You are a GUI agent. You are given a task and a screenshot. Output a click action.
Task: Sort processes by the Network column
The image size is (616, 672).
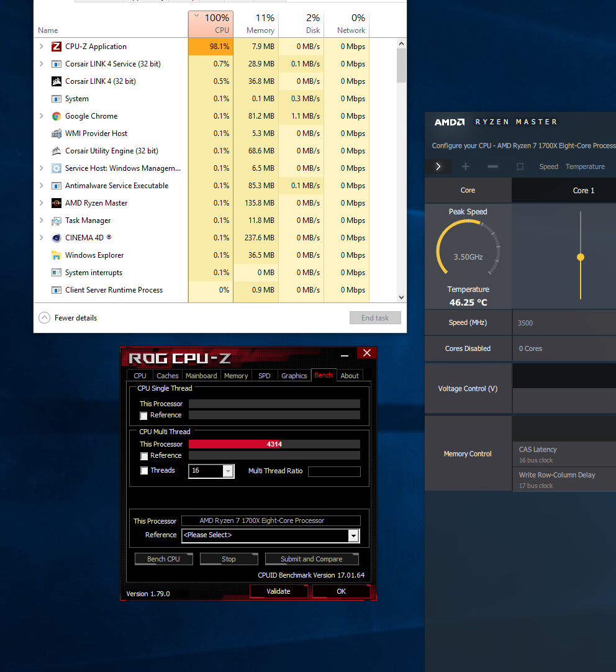346,24
